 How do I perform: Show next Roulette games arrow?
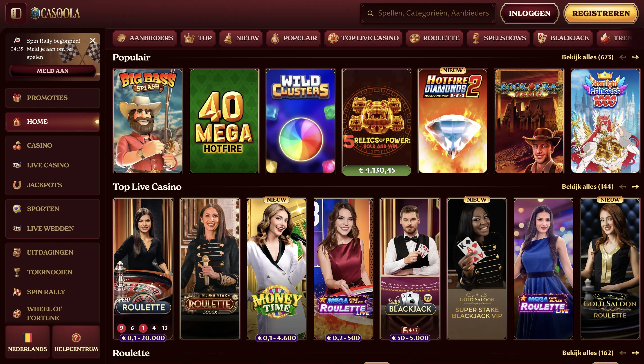(x=635, y=353)
